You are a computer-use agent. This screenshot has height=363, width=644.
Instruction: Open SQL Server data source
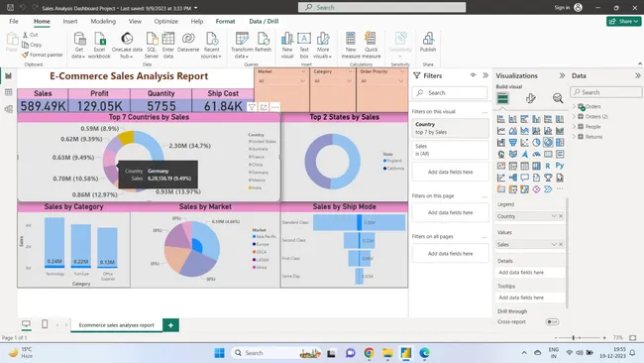tap(152, 46)
